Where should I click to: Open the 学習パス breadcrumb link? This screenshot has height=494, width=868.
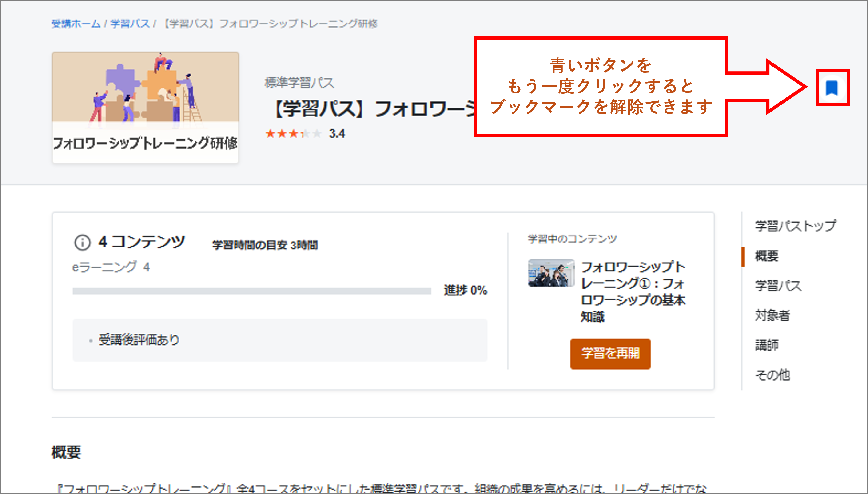(130, 24)
